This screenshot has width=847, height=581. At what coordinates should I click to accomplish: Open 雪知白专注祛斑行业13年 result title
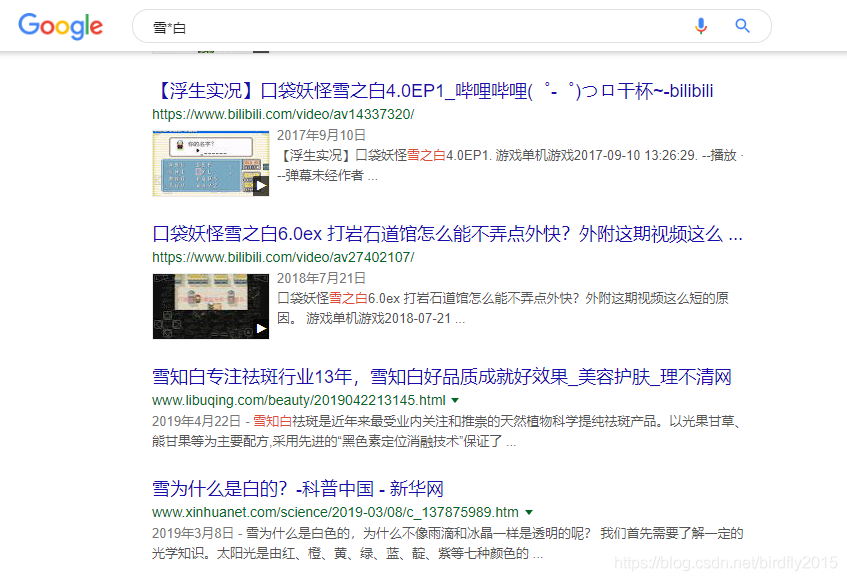442,377
